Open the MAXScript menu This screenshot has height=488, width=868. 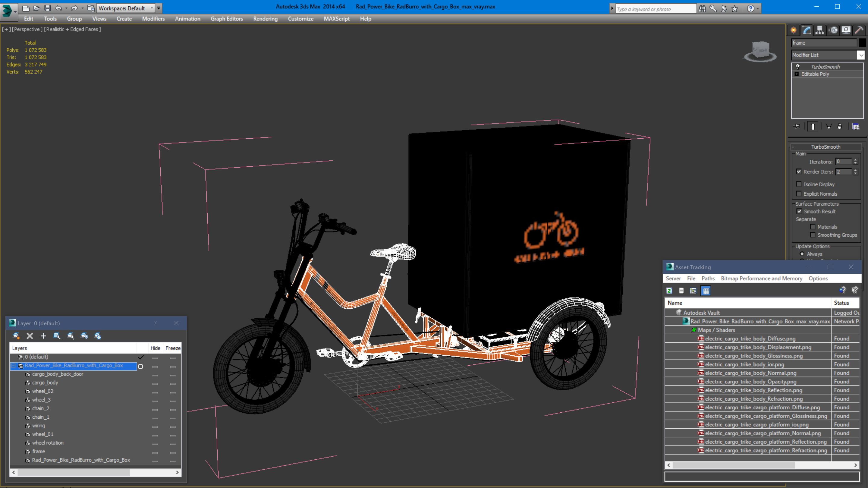tap(337, 19)
